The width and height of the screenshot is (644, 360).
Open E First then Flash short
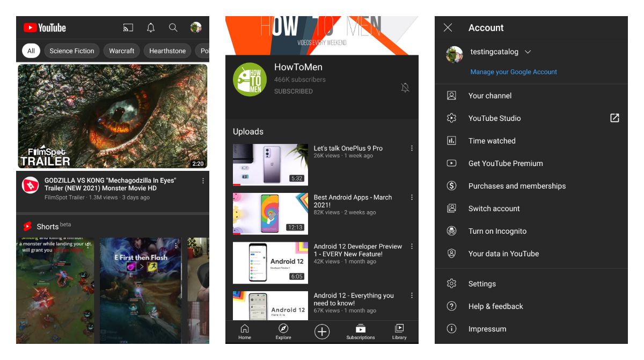pyautogui.click(x=141, y=291)
